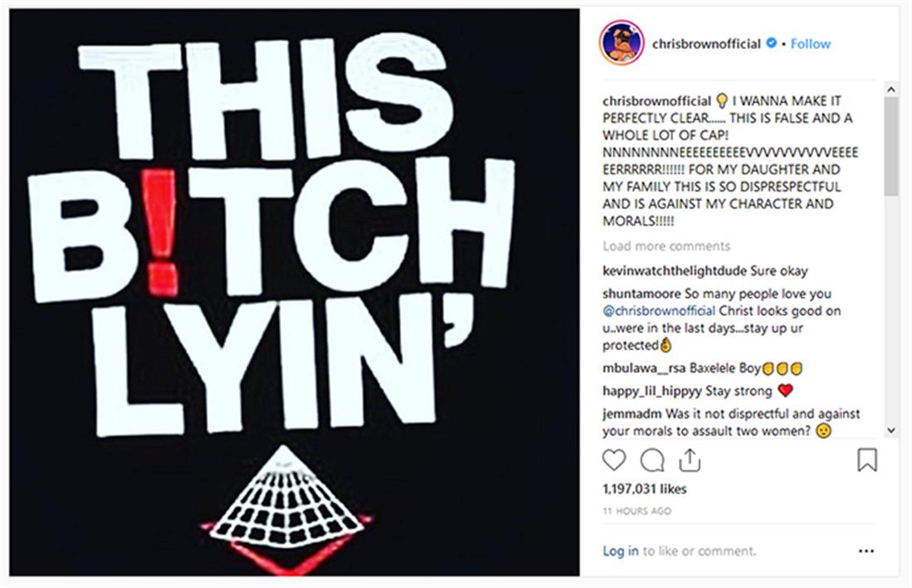Click the chrisbrownofficial profile avatar
Image resolution: width=912 pixels, height=588 pixels.
(622, 44)
